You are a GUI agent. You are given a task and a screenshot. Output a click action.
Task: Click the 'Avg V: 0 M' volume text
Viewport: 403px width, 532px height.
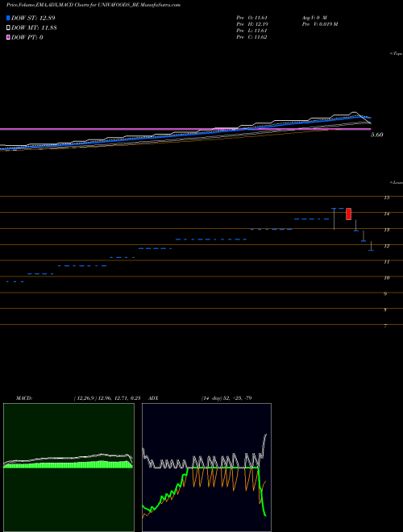314,17
